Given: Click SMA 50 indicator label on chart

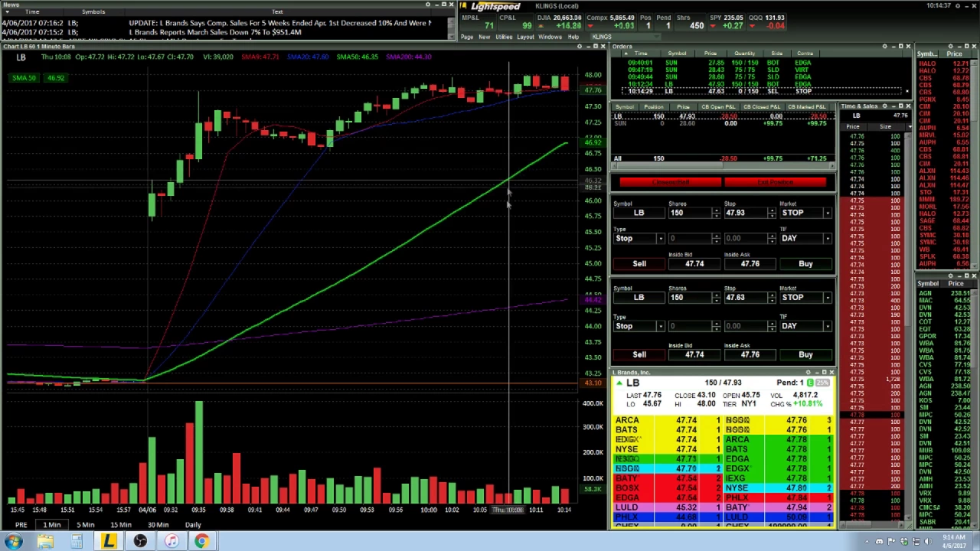Looking at the screenshot, I should 23,78.
